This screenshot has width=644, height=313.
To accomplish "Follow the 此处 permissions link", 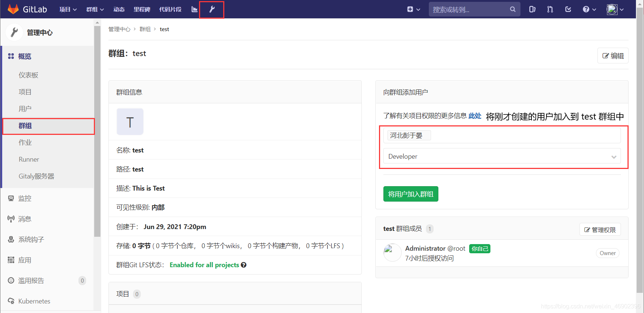I will 475,116.
